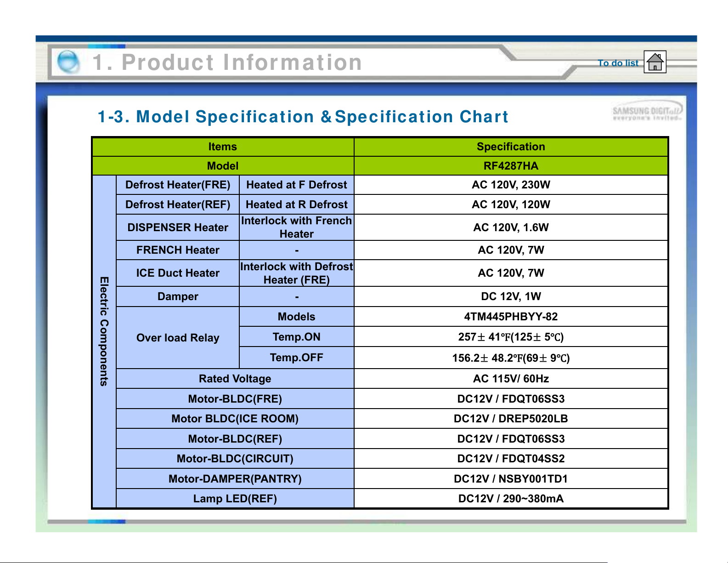This screenshot has width=728, height=563.
Task: Select the 'Models' sub-item cell
Action: [x=297, y=317]
